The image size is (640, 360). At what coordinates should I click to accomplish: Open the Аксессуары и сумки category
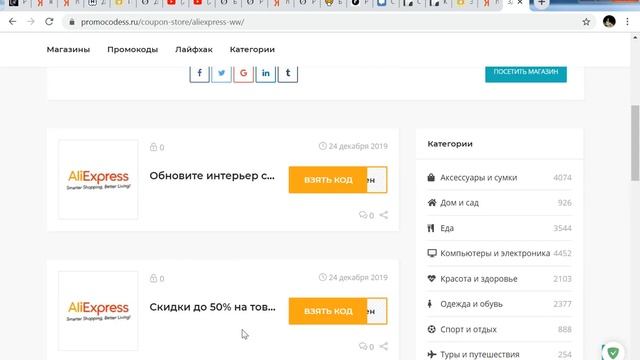[x=478, y=178]
